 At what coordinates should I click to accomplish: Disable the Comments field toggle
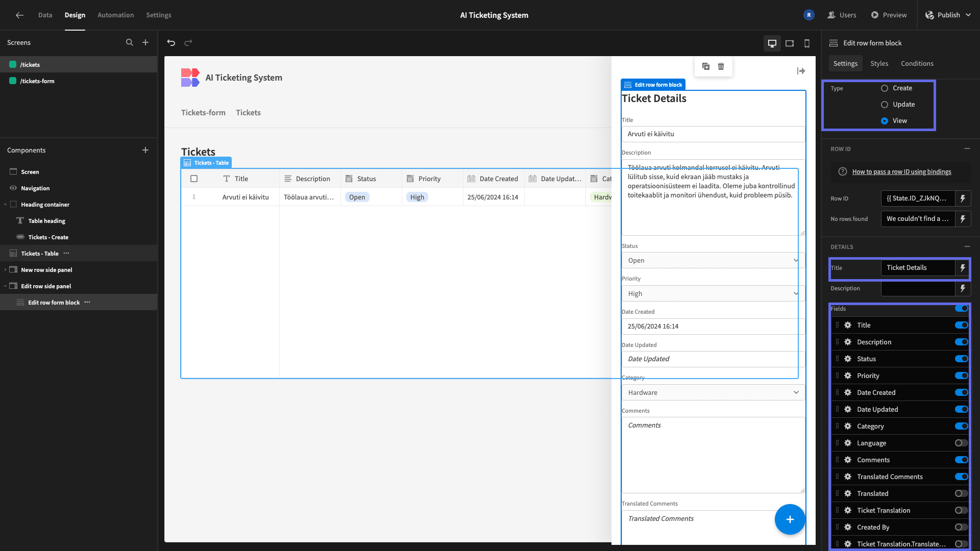pyautogui.click(x=962, y=460)
